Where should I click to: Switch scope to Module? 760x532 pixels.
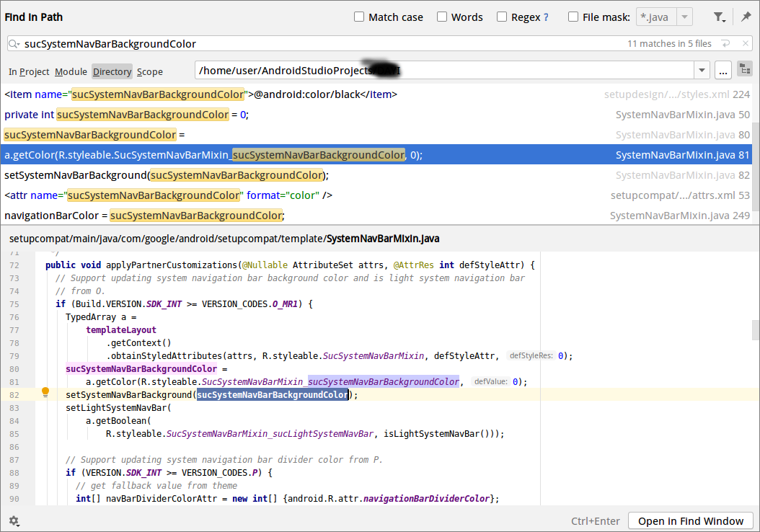[x=71, y=71]
